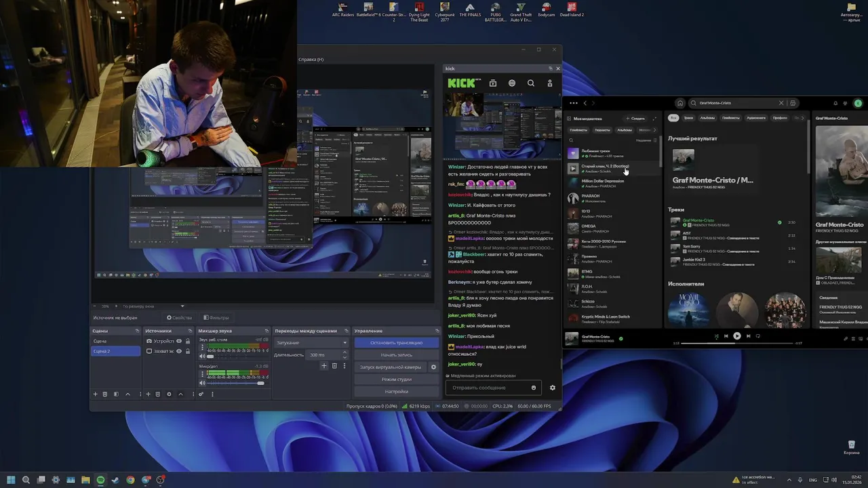Screen dimensions: 868x488
Task: Select Сцена 2 in scenes list
Action: pos(116,351)
